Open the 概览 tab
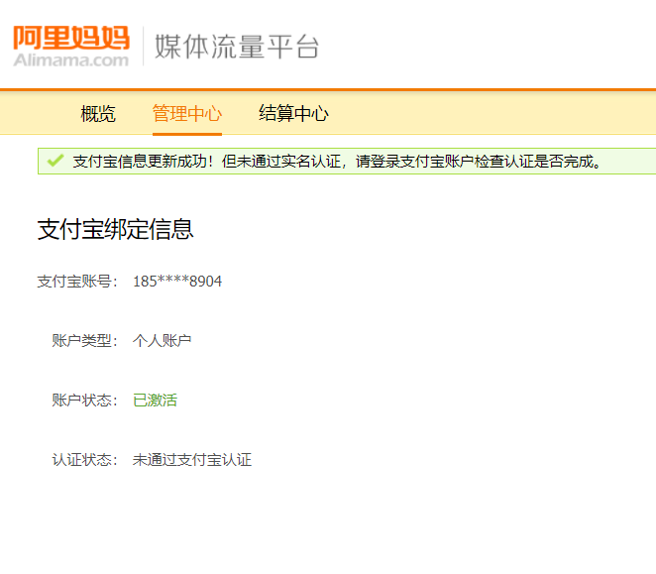 [98, 114]
